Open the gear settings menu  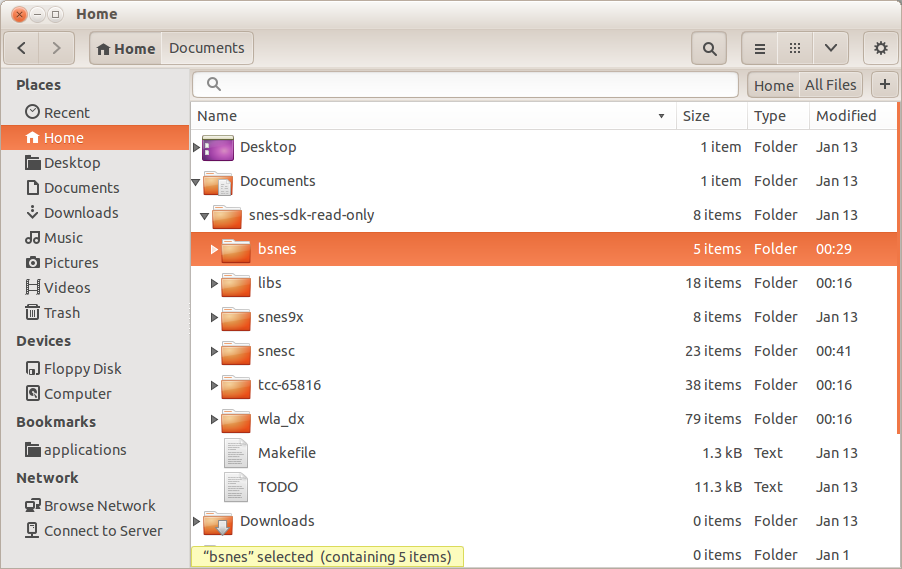[880, 48]
